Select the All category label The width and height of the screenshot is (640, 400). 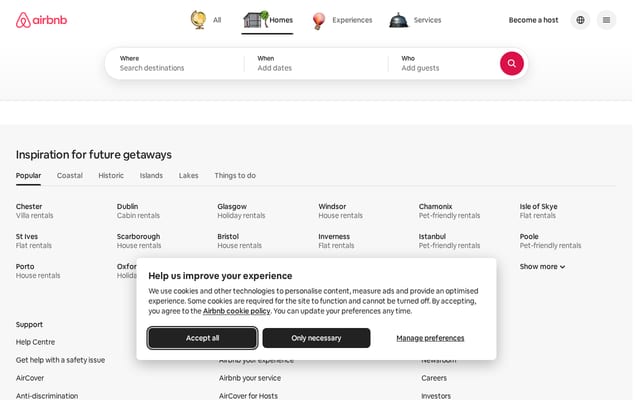[217, 20]
